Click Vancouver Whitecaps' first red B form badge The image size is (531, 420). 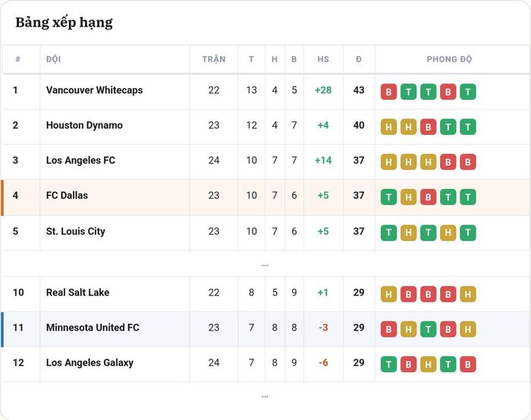coord(388,92)
